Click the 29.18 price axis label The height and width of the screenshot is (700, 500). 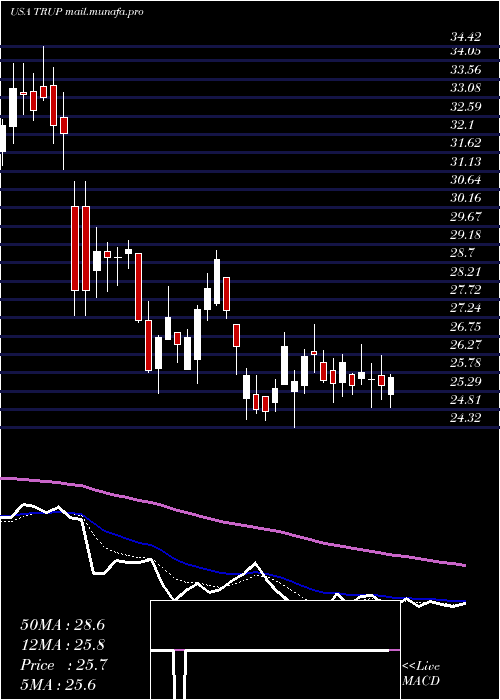(466, 235)
